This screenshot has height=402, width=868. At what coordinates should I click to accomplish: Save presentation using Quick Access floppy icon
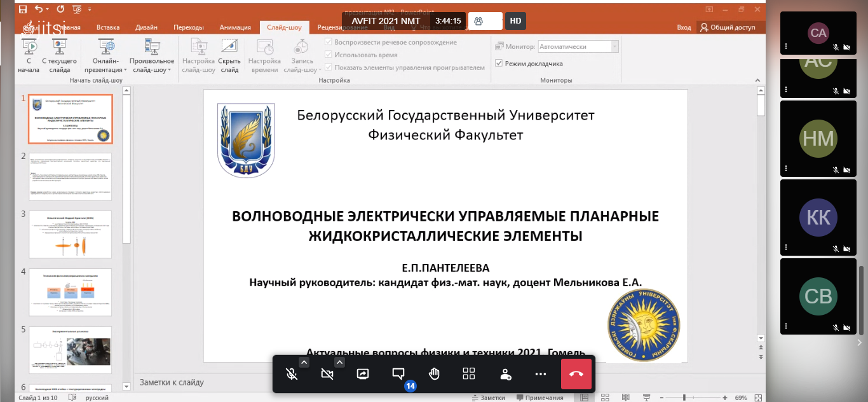tap(24, 10)
